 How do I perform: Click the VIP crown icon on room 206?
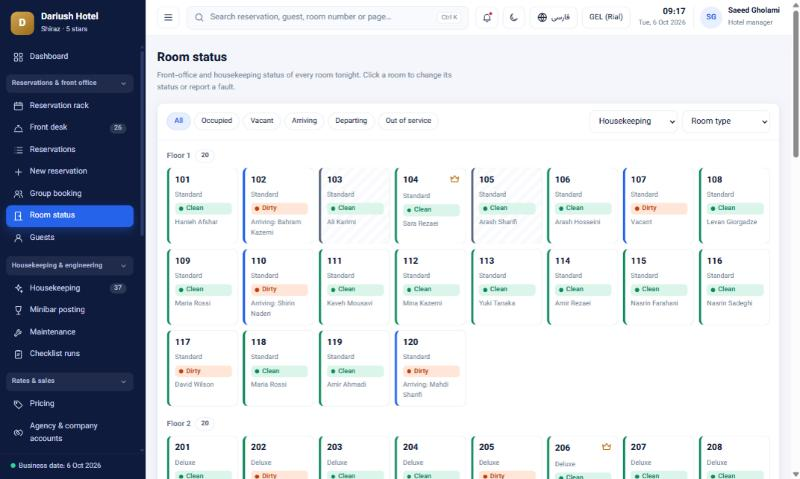[606, 447]
